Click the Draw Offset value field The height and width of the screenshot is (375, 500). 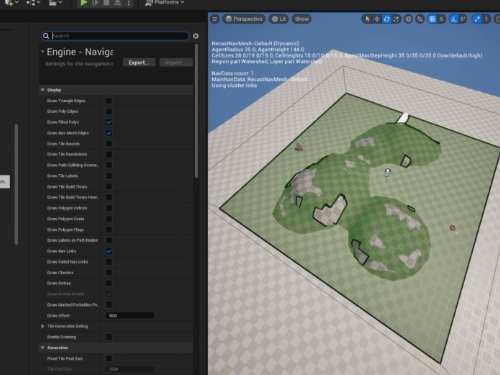click(x=130, y=315)
